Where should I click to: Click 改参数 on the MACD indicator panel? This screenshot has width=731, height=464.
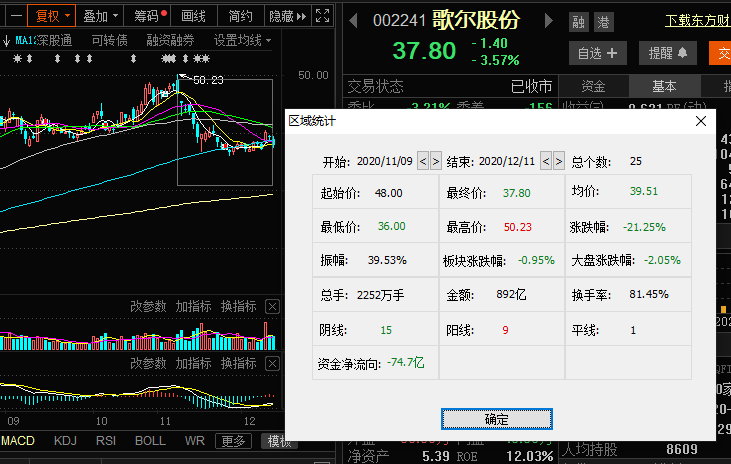point(148,363)
